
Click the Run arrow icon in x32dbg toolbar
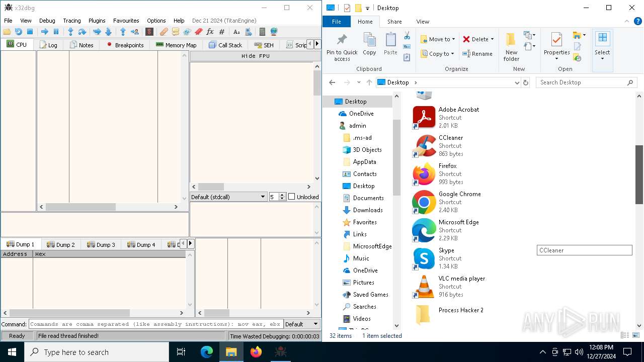[x=44, y=32]
